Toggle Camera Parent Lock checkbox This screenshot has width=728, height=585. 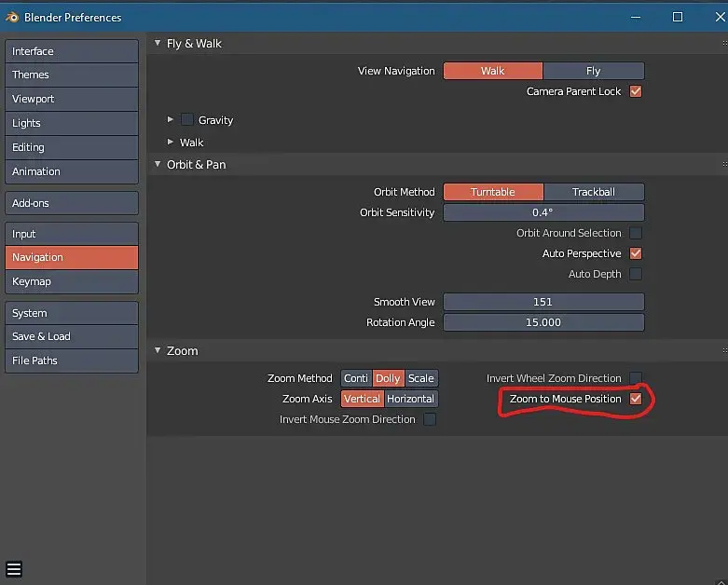(636, 91)
